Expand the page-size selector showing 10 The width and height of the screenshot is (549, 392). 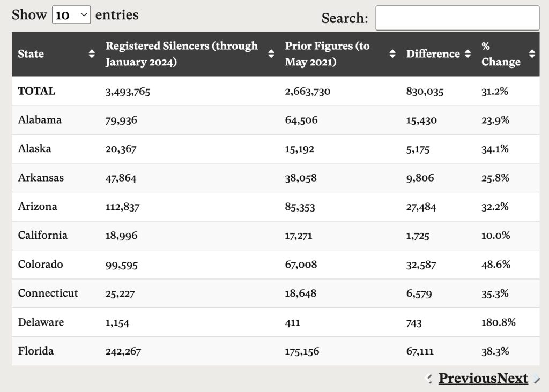(71, 14)
